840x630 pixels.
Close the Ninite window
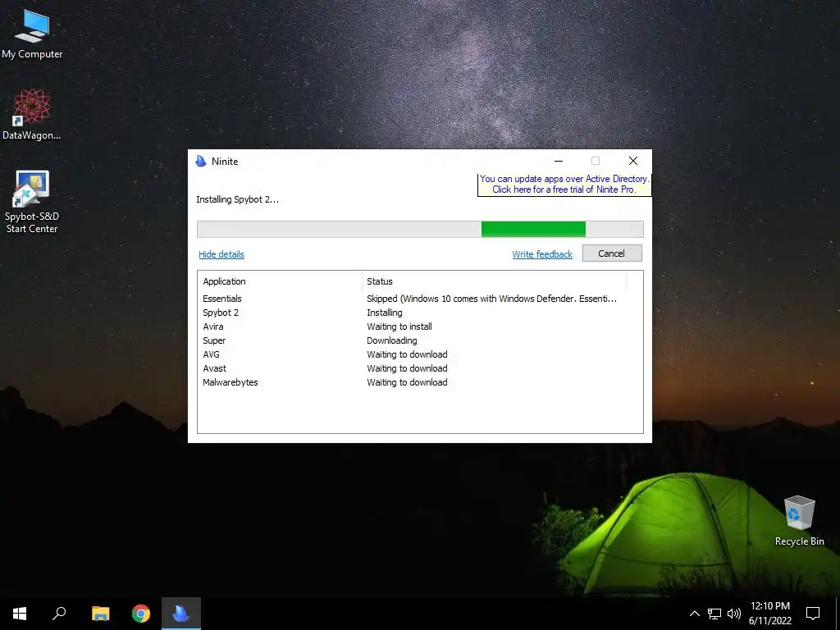tap(633, 161)
